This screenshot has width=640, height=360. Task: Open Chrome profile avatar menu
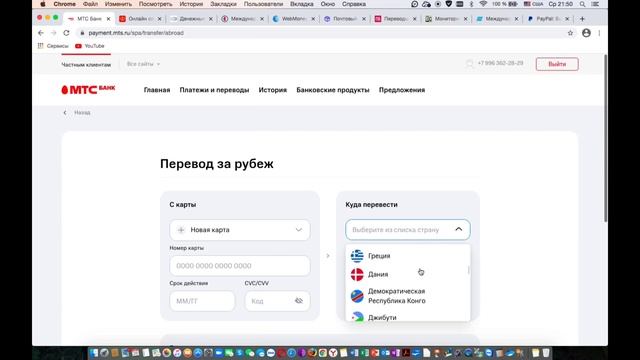pyautogui.click(x=586, y=33)
